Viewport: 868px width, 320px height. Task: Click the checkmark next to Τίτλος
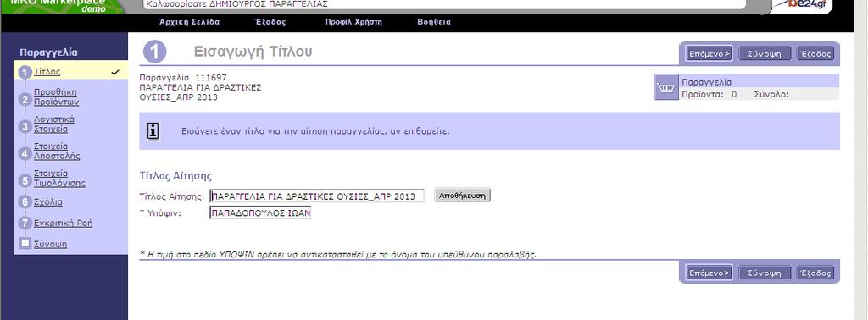(x=115, y=73)
